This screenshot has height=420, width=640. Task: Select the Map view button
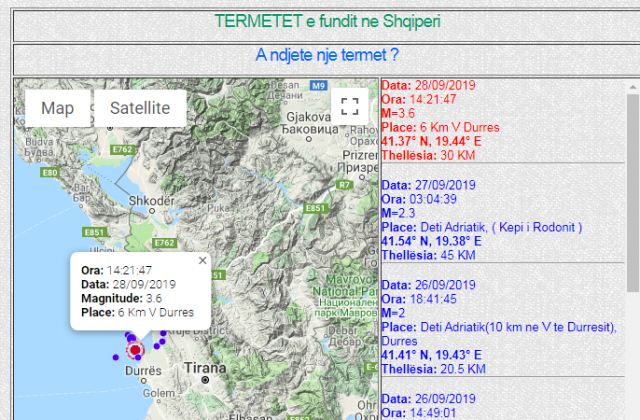pyautogui.click(x=58, y=108)
